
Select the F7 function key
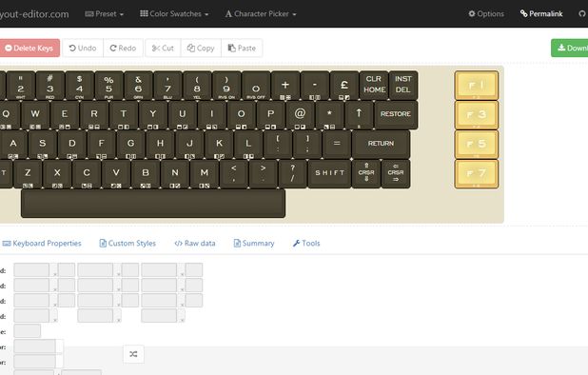(x=477, y=173)
